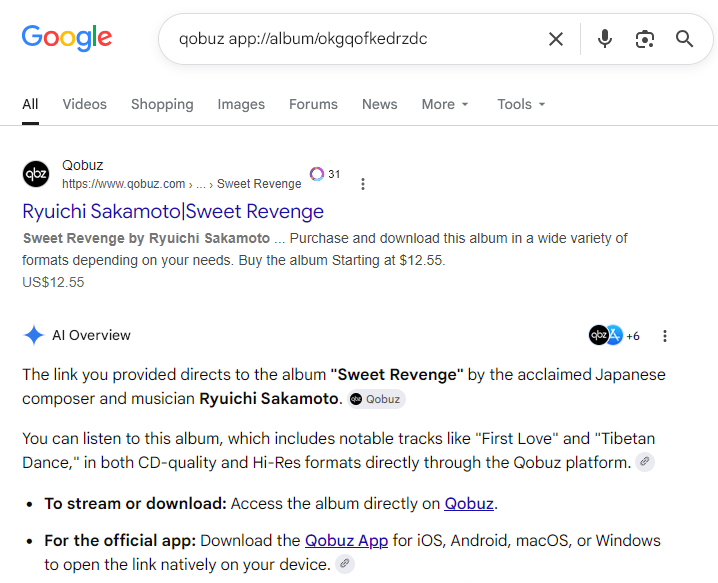The width and height of the screenshot is (718, 583).
Task: Follow the Qobuz link in stream bullet
Action: [x=469, y=504]
